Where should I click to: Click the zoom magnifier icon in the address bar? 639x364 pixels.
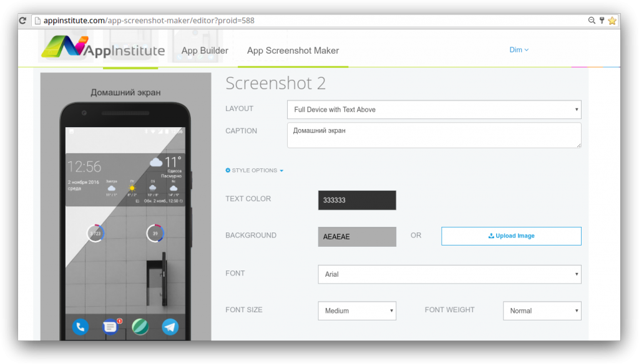point(591,20)
